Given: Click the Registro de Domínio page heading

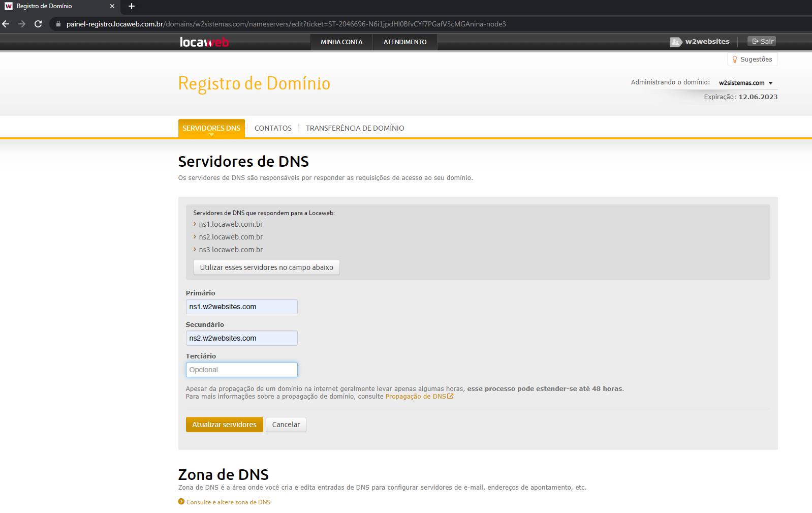Looking at the screenshot, I should pos(254,83).
